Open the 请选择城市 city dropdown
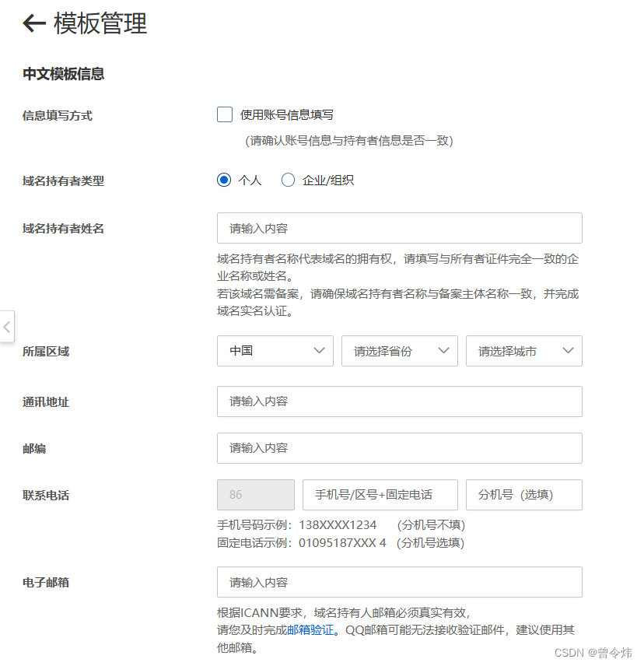Screen dimensions: 644x666 [524, 351]
